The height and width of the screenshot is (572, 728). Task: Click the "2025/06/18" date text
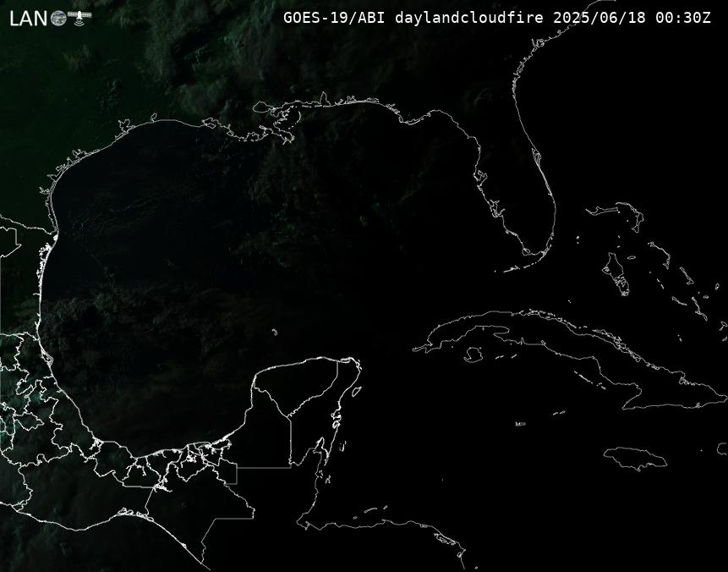[599, 18]
